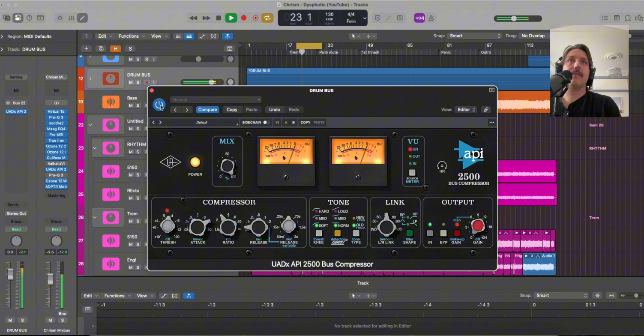The height and width of the screenshot is (336, 644).
Task: Open the left-click pointer tool menu
Action: point(355,36)
